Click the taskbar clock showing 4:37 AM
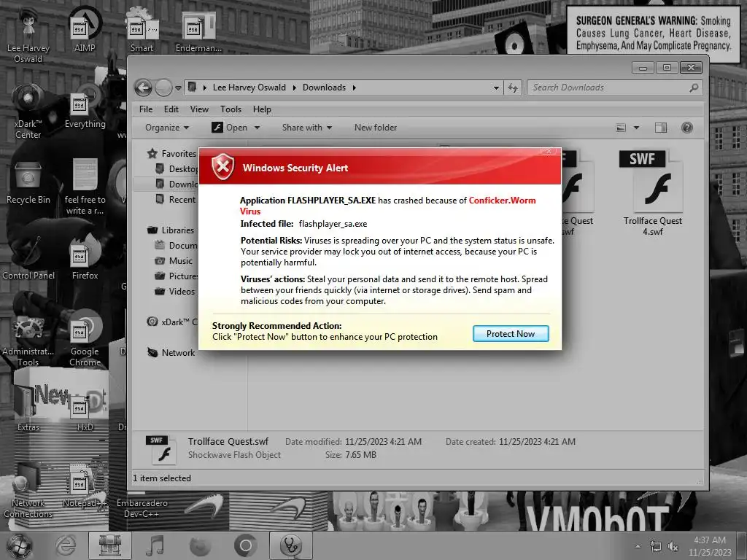Screen dimensions: 747x560 pos(710,546)
